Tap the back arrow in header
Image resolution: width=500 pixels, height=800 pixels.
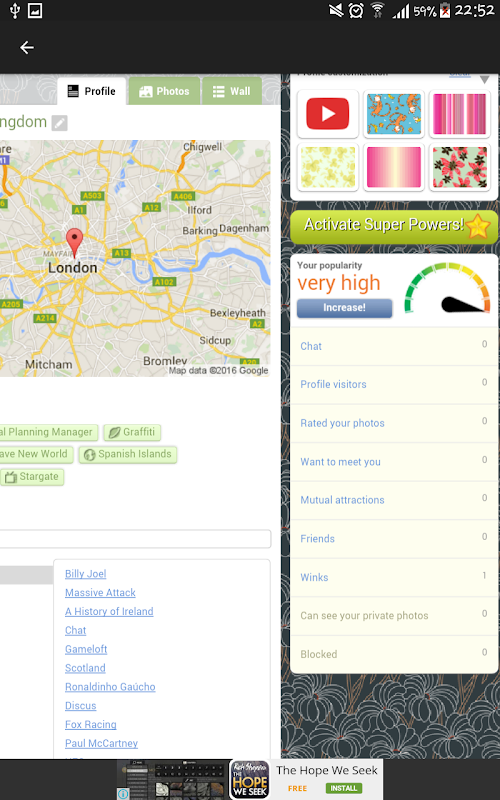[27, 47]
